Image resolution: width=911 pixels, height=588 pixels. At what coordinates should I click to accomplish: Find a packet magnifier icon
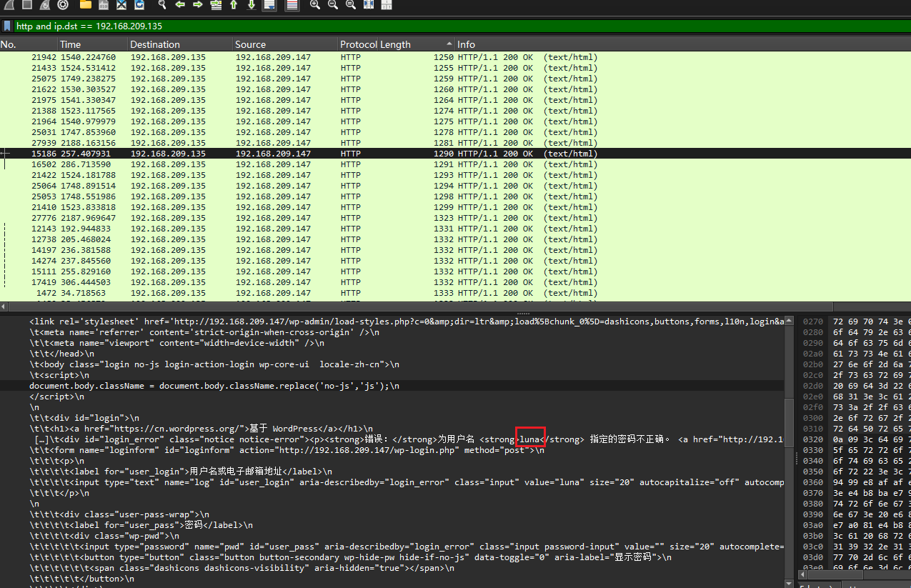[x=162, y=4]
